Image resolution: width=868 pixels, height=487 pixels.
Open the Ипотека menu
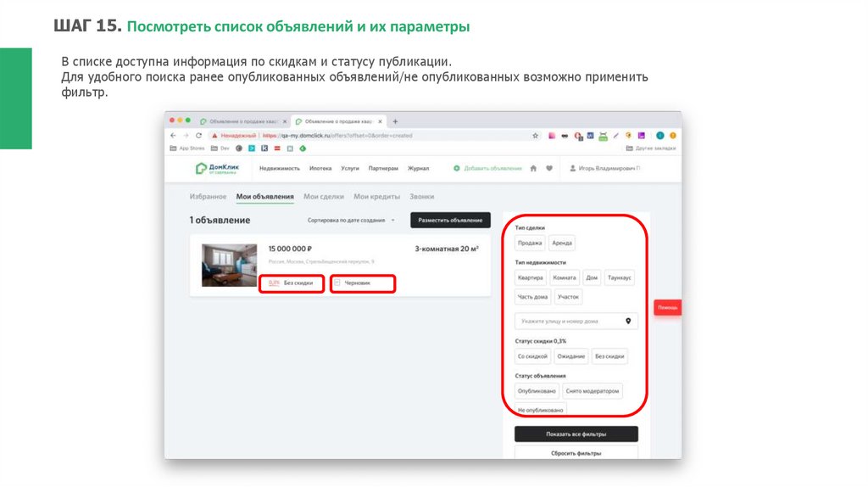point(320,169)
